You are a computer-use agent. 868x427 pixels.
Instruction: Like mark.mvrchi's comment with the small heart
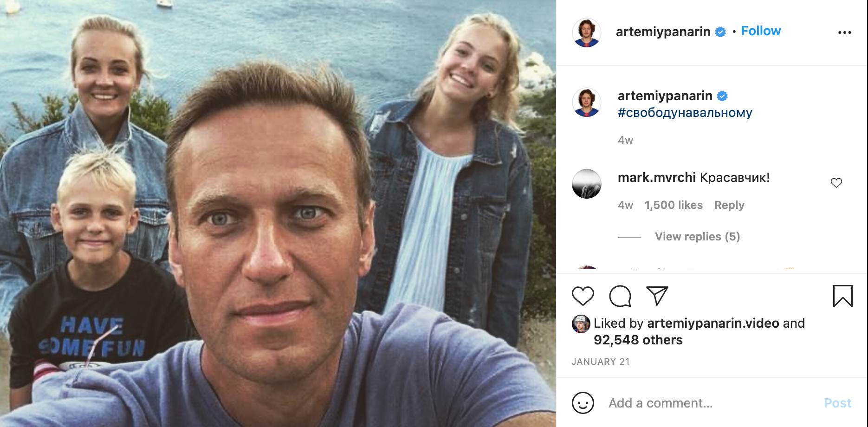point(836,183)
